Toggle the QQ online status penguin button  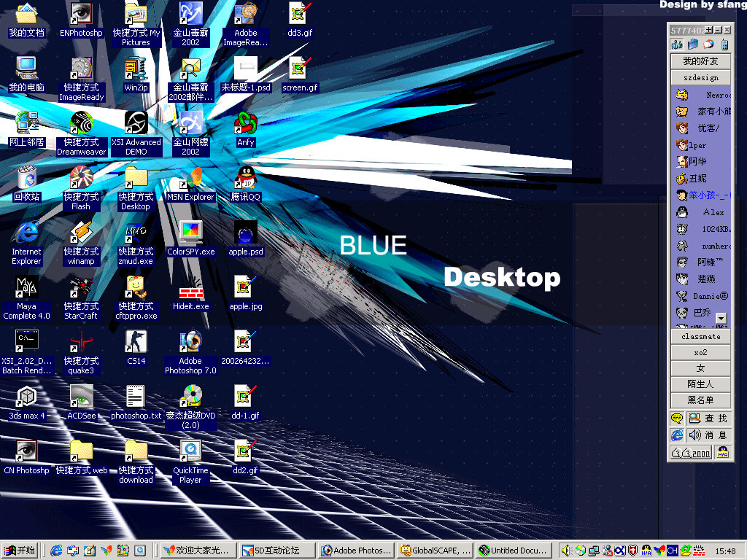(x=722, y=452)
